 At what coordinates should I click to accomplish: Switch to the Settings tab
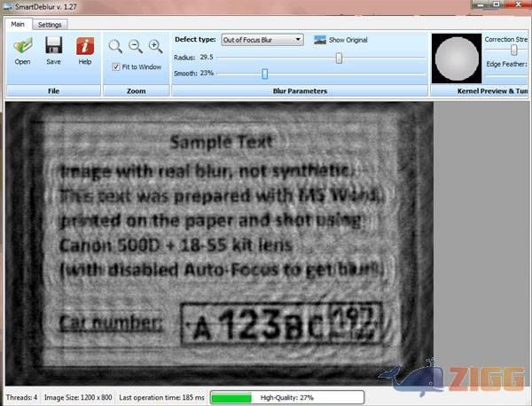click(51, 24)
